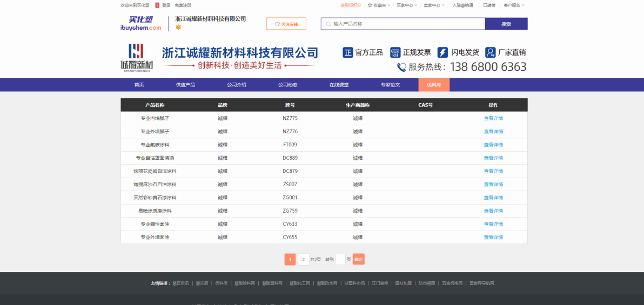Viewport: 644px width, 305px height.
Task: Open the 客户服务 dropdown
Action: [x=514, y=5]
